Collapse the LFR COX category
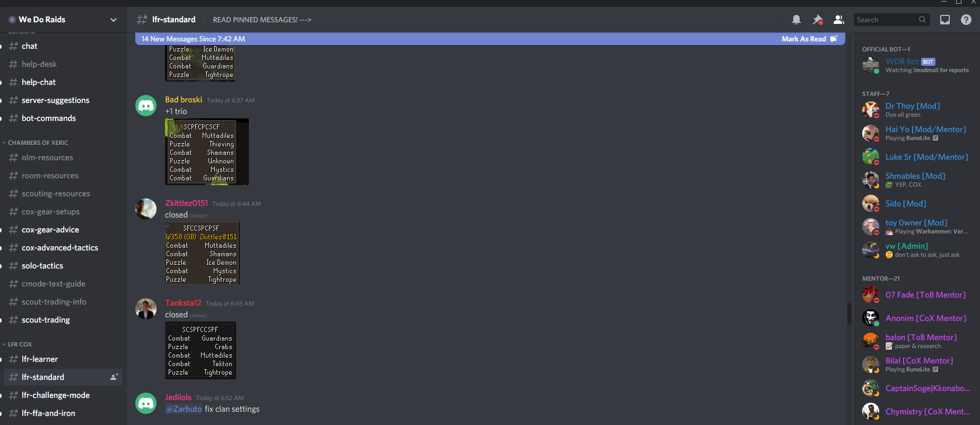This screenshot has height=425, width=980. click(x=20, y=344)
